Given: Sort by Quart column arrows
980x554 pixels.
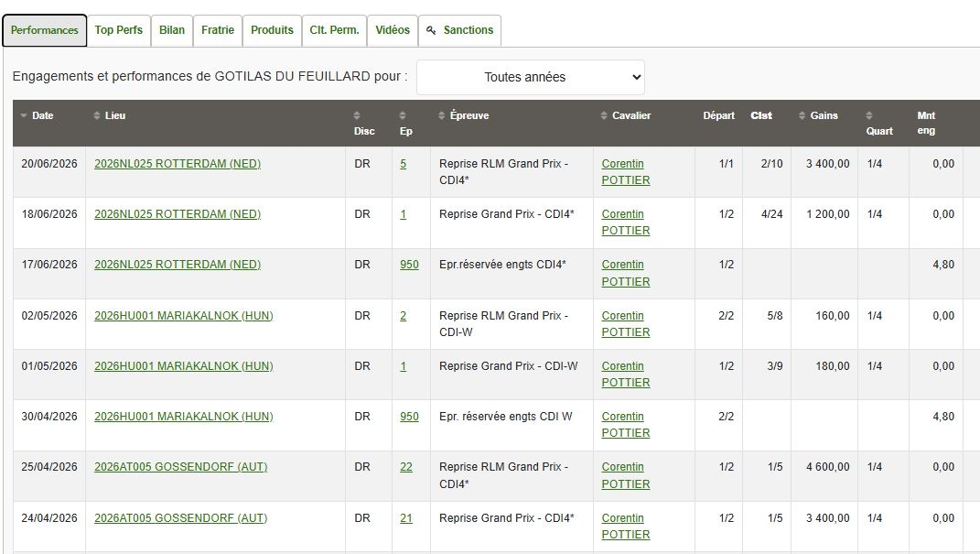Looking at the screenshot, I should point(868,115).
